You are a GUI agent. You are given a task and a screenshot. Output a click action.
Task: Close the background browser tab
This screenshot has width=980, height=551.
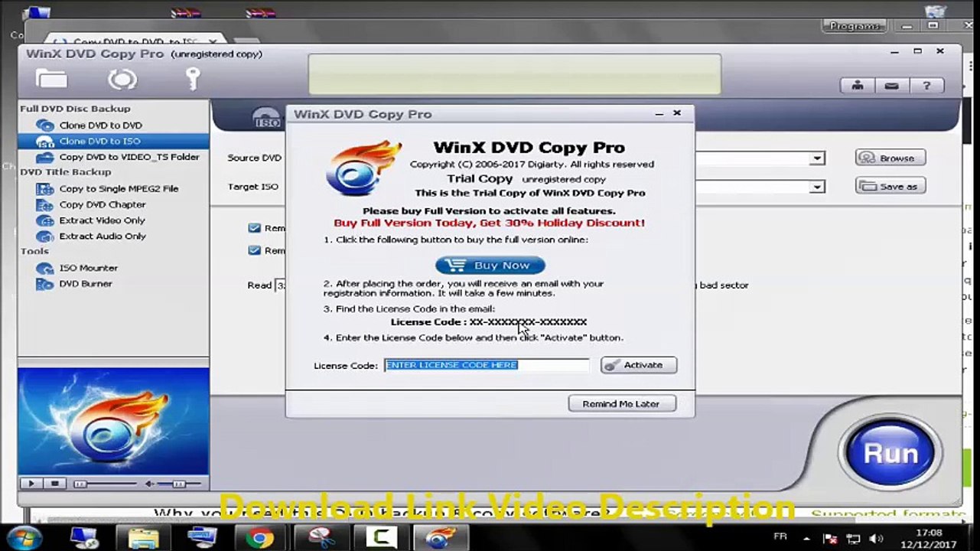point(213,41)
